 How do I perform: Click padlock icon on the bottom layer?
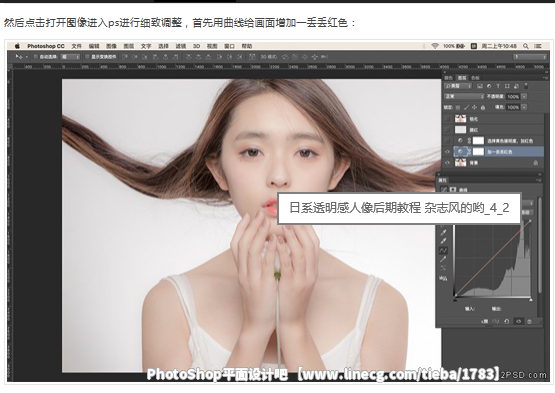click(x=536, y=163)
